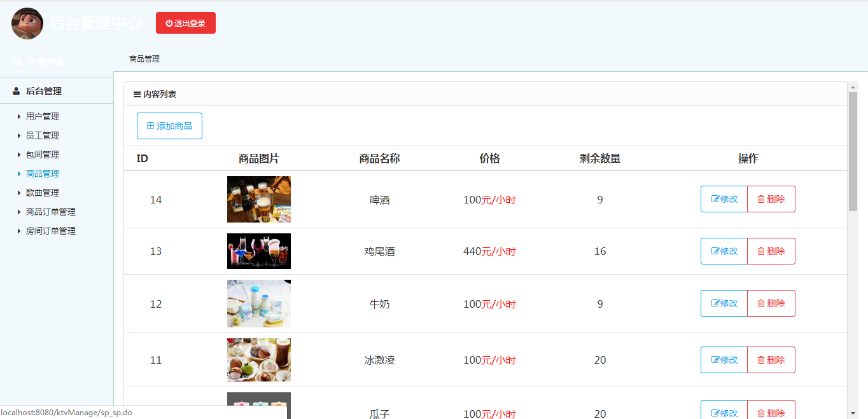
Task: Open 用户管理 in the sidebar
Action: 43,116
